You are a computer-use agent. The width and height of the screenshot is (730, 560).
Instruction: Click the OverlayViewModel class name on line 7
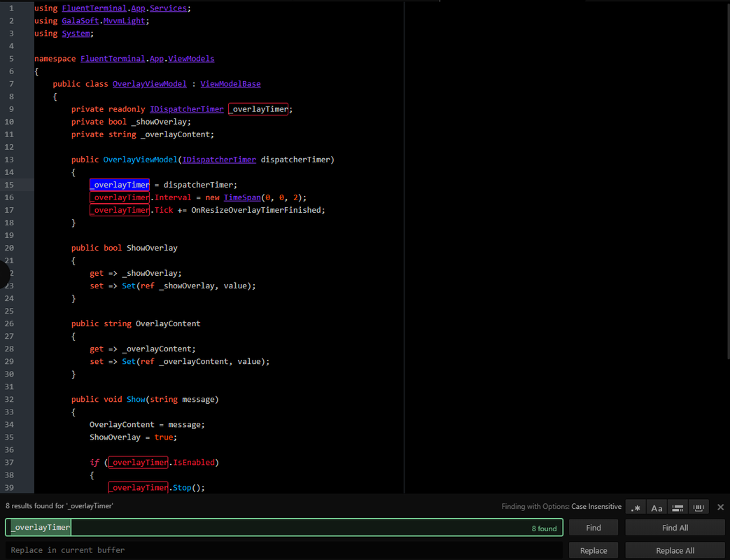click(x=150, y=84)
